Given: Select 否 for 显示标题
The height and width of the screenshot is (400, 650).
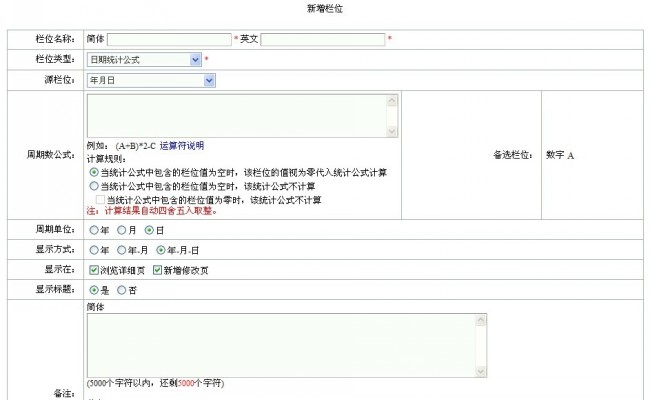Looking at the screenshot, I should (122, 290).
